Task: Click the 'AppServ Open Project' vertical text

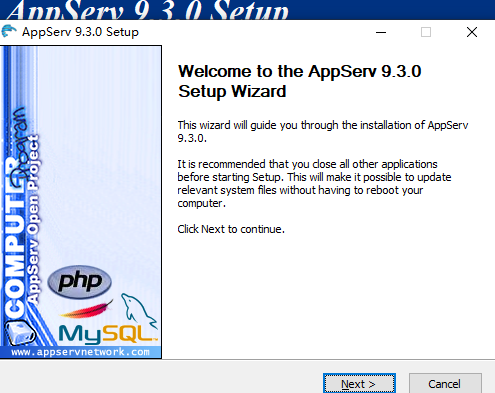Action: tap(33, 219)
